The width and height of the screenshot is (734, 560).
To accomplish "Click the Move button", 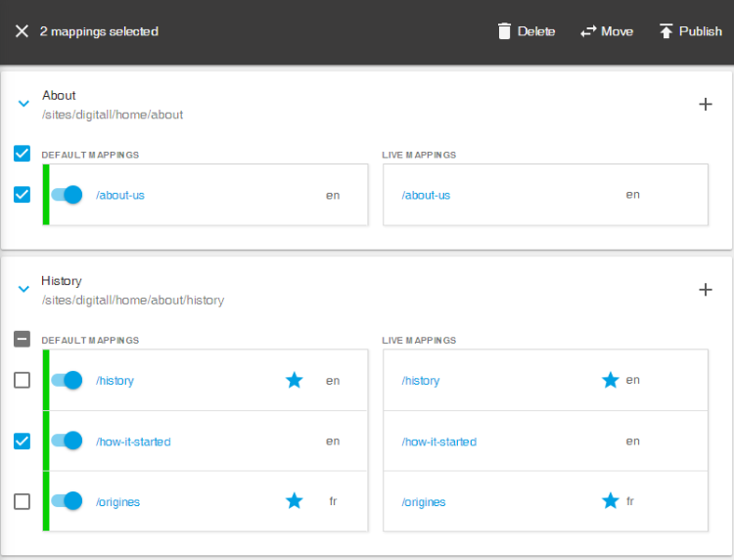I will click(607, 31).
